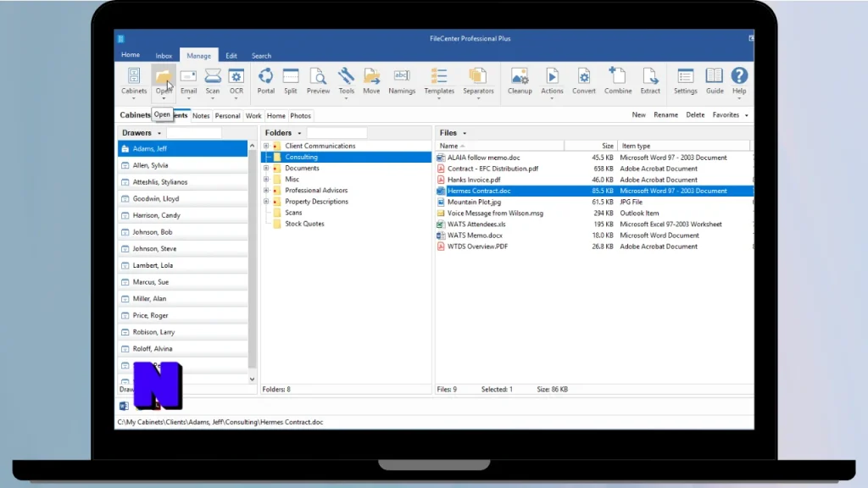The width and height of the screenshot is (868, 488).
Task: Open the Files header dropdown arrow
Action: coord(465,133)
